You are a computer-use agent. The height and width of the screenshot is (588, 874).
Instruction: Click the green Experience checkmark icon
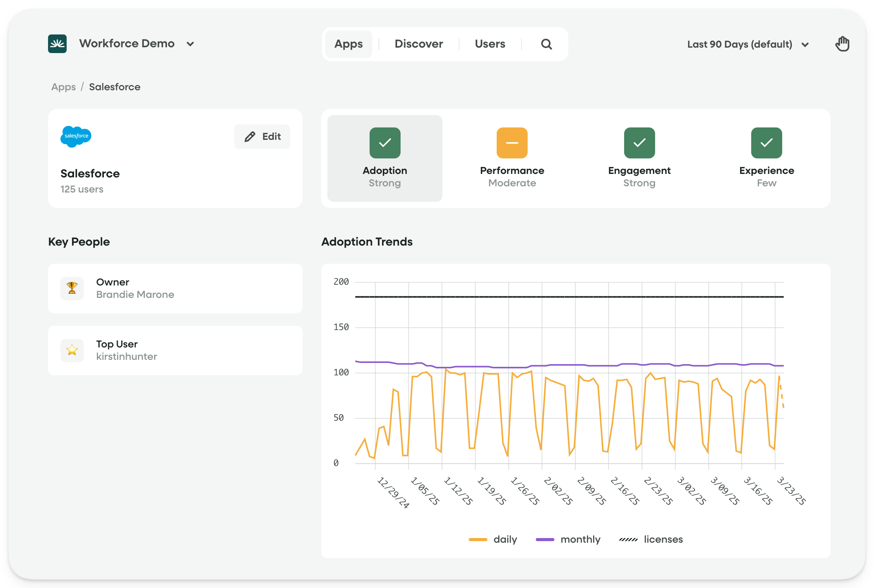pyautogui.click(x=767, y=143)
